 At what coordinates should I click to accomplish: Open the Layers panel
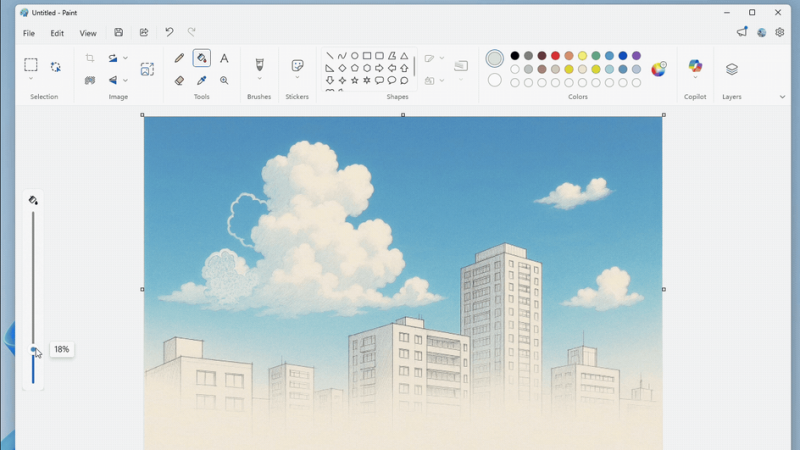pyautogui.click(x=732, y=69)
